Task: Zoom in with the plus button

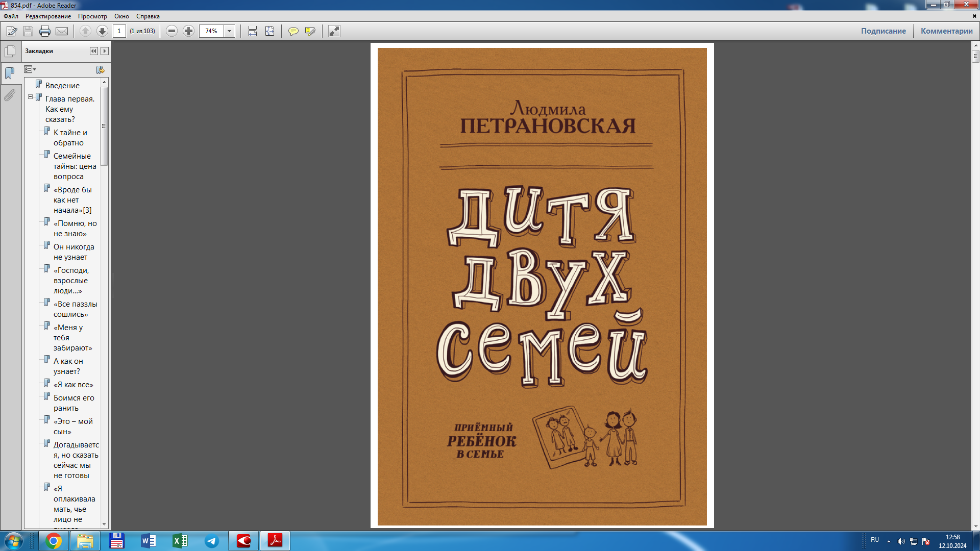Action: coord(189,31)
